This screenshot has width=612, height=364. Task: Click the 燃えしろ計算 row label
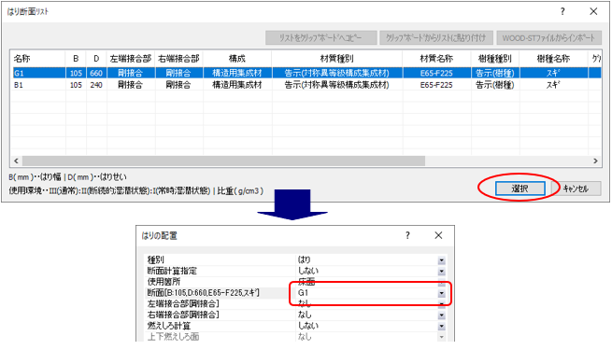click(x=169, y=326)
